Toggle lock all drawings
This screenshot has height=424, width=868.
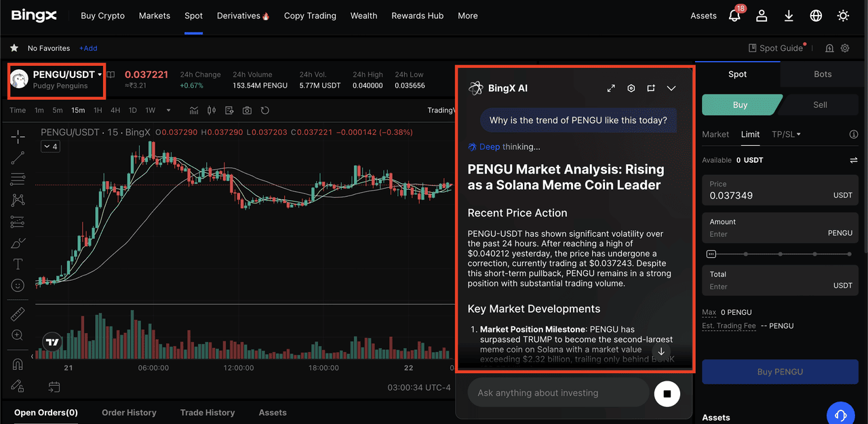click(x=18, y=385)
